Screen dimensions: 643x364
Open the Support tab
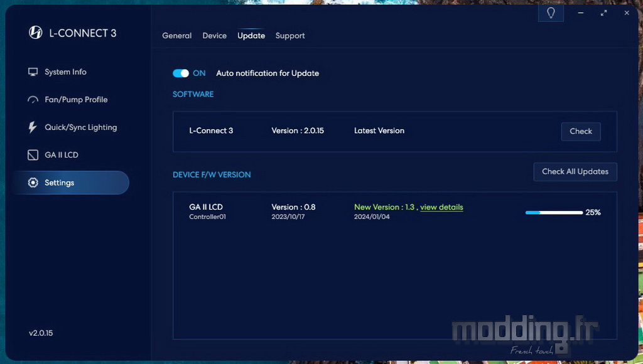(x=290, y=36)
